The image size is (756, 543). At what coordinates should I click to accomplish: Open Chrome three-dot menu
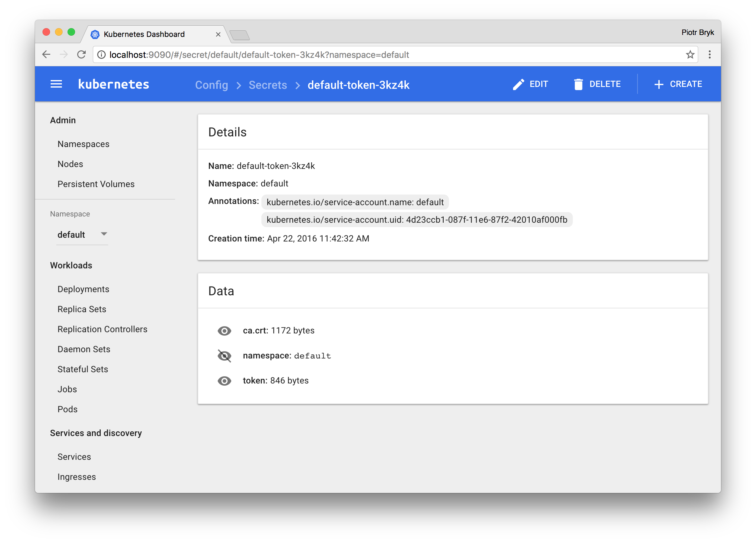click(709, 54)
